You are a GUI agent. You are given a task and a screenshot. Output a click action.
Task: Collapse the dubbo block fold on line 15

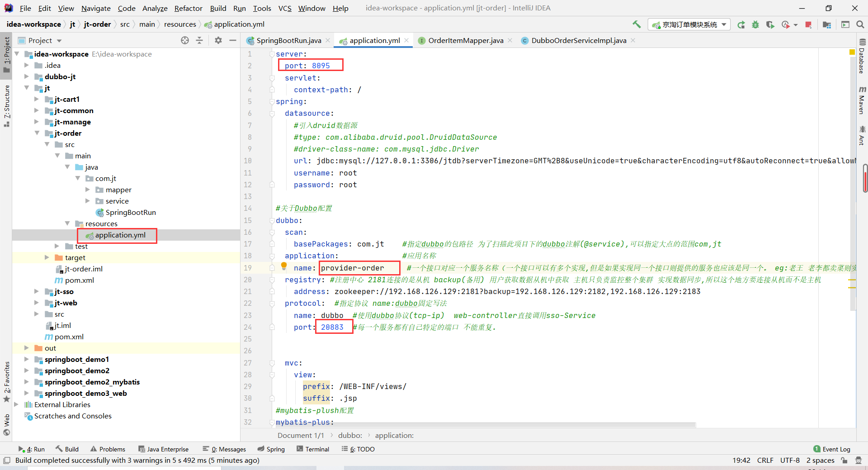[272, 220]
